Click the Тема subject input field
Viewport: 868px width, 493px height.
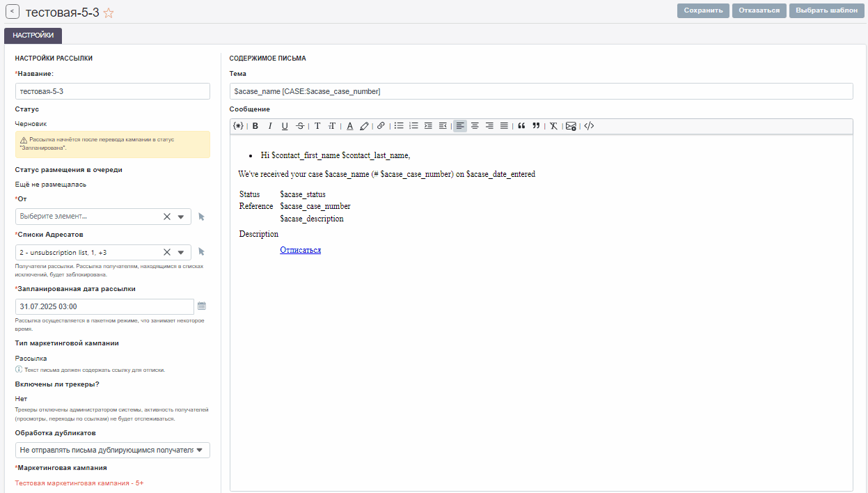click(x=541, y=91)
